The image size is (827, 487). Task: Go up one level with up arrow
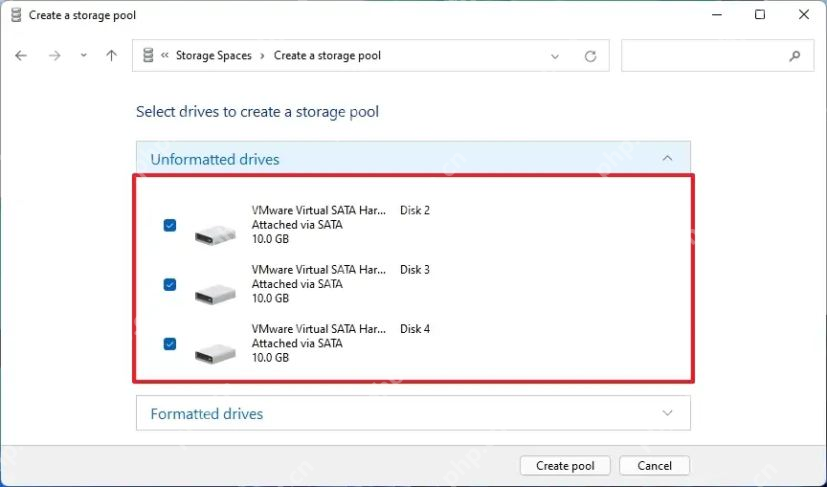[x=111, y=55]
